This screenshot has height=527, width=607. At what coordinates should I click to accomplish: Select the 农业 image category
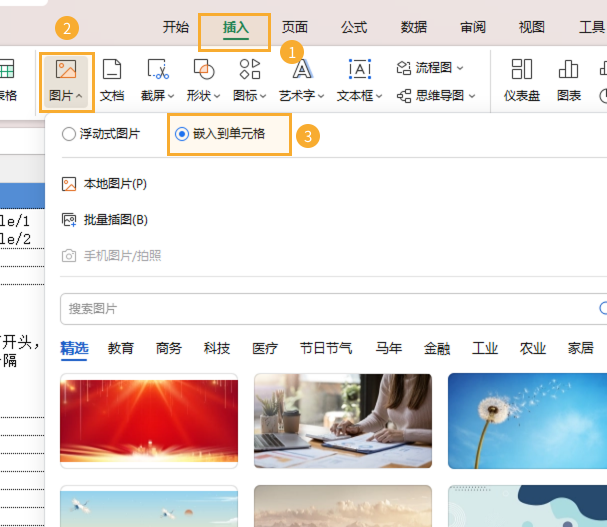(x=533, y=348)
